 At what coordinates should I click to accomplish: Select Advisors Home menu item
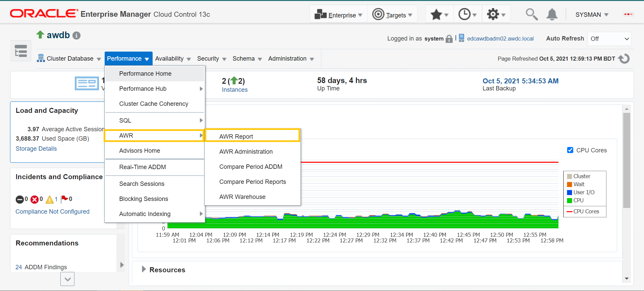[155, 151]
